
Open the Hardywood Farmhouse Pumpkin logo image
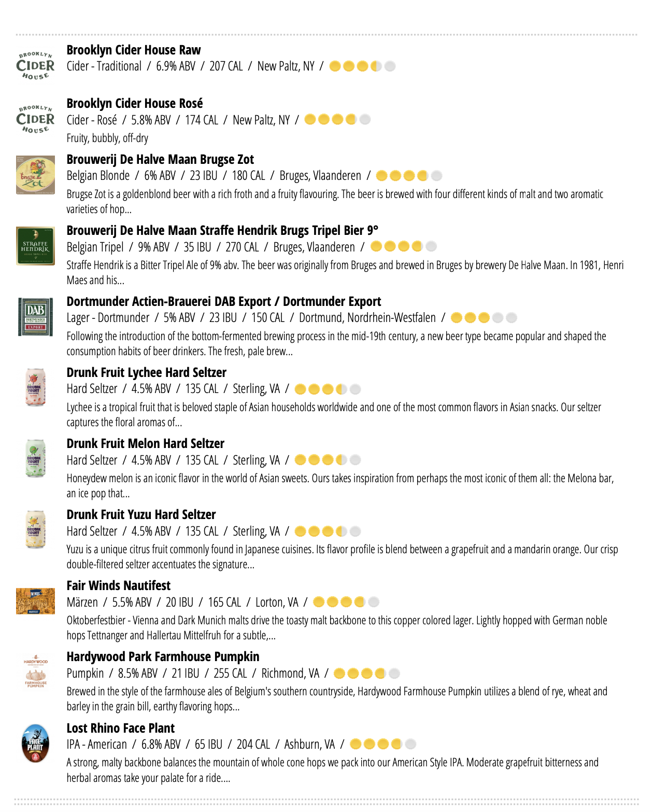click(x=35, y=672)
